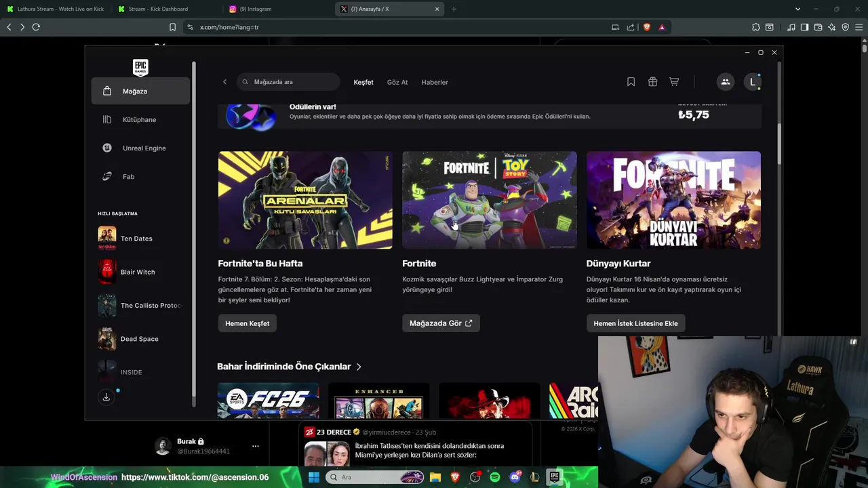The image size is (868, 488).
Task: Open more options for Burak account on X
Action: point(255,446)
